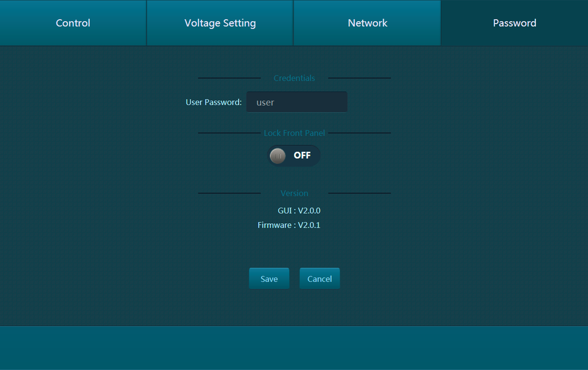The height and width of the screenshot is (370, 588).
Task: Cancel the password changes
Action: pyautogui.click(x=320, y=279)
